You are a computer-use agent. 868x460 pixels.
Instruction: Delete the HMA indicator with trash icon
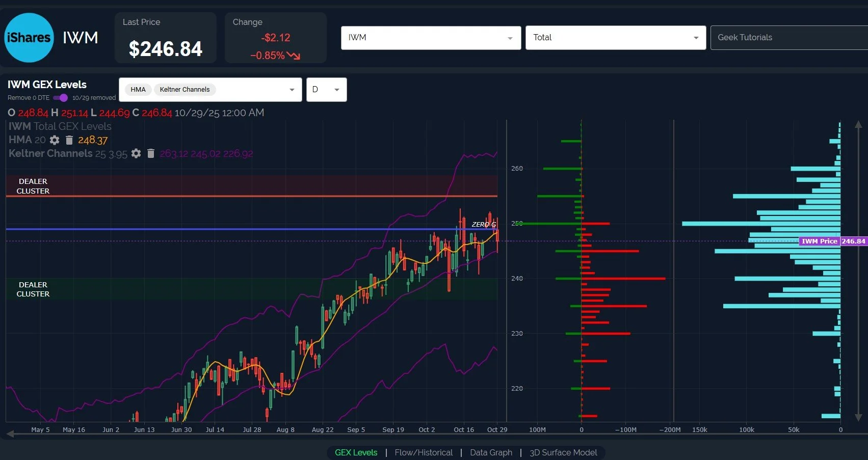point(69,140)
